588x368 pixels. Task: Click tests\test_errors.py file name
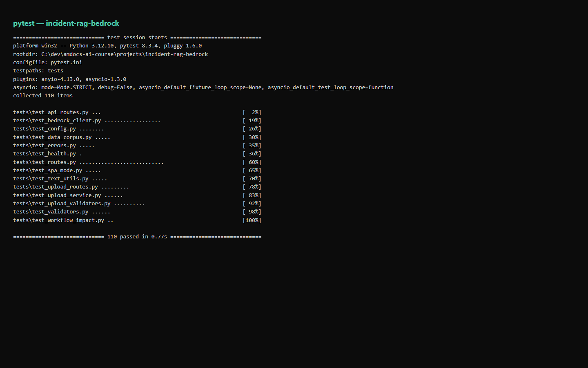tap(45, 146)
